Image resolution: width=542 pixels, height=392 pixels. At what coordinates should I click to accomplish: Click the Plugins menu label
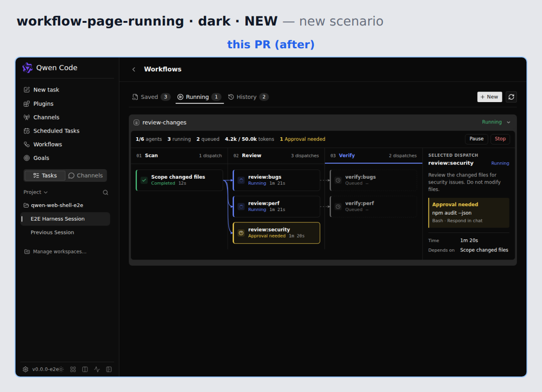[43, 103]
